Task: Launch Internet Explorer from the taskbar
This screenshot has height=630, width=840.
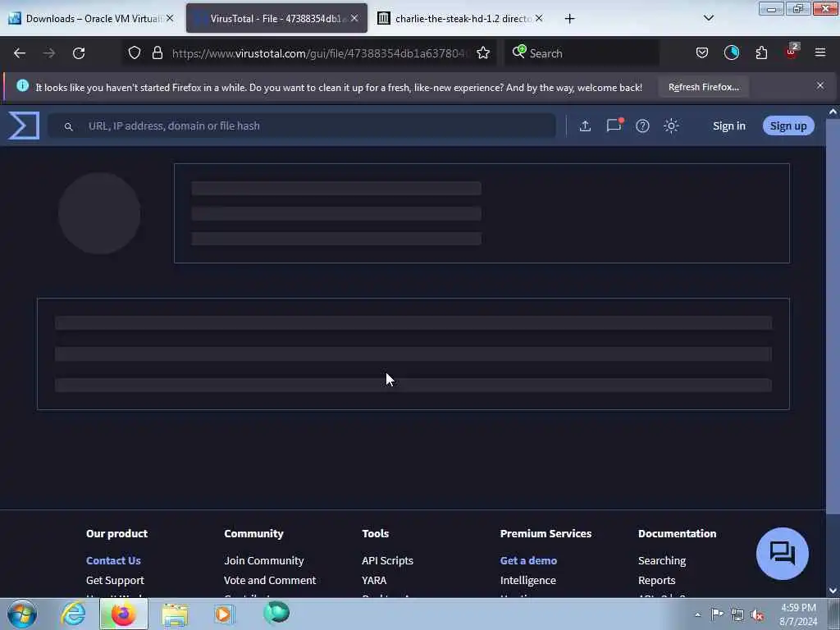Action: (73, 614)
